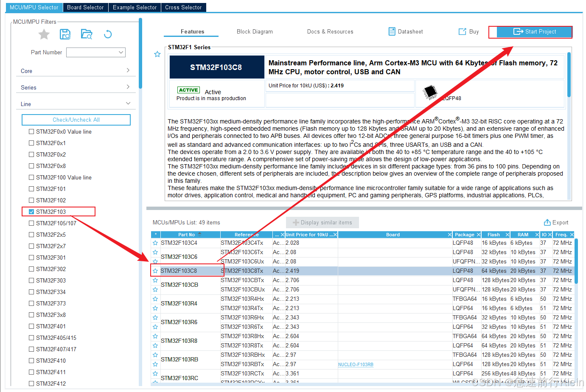The image size is (586, 392).
Task: Click the favorites star filter icon
Action: point(44,34)
